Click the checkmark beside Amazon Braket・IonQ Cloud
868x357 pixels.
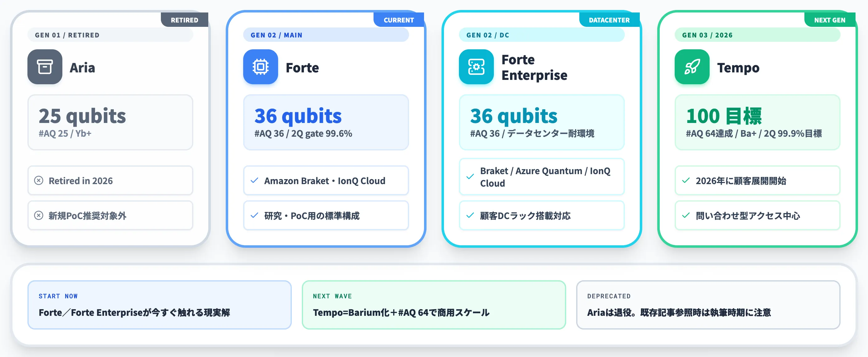254,180
